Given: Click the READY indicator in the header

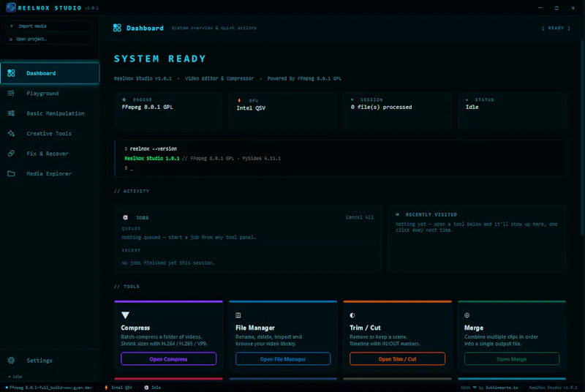Looking at the screenshot, I should 556,28.
